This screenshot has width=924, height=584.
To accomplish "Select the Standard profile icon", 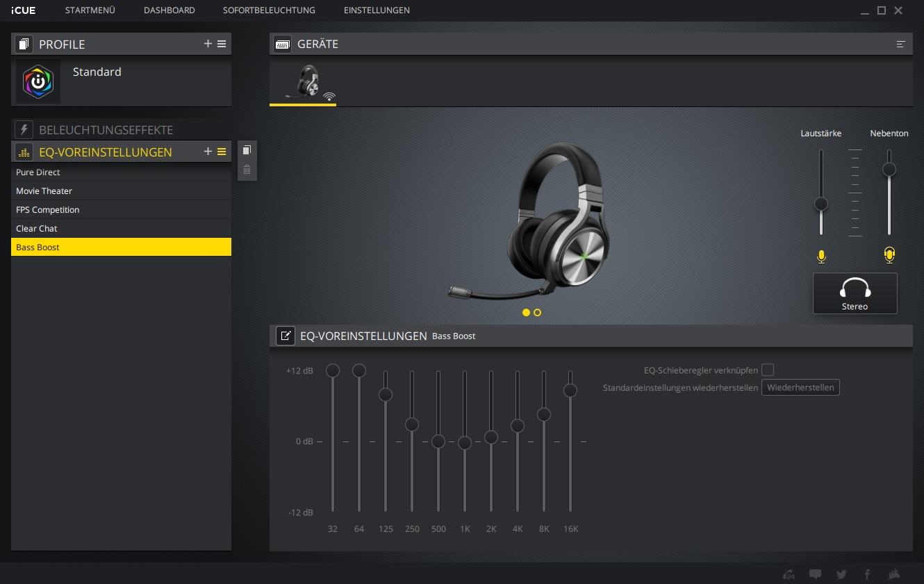I will pos(38,81).
